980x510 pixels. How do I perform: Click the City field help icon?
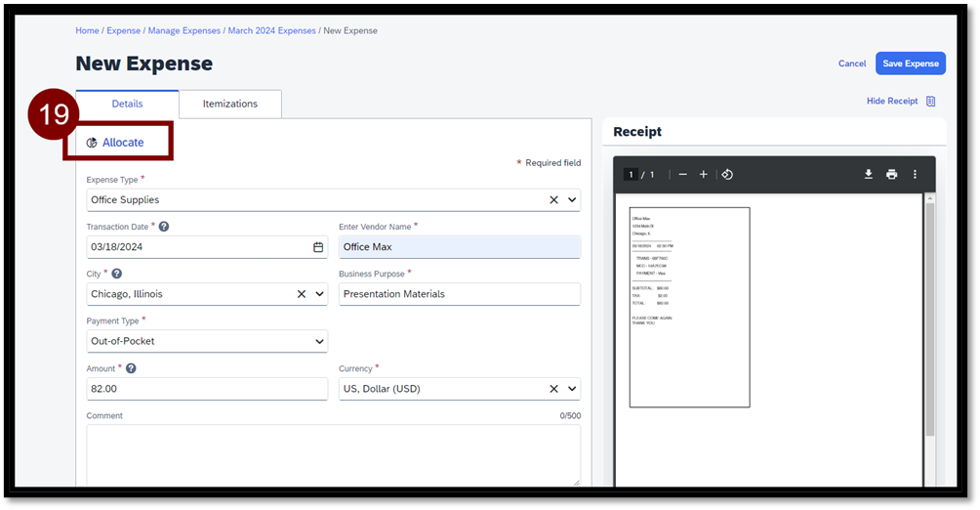117,275
